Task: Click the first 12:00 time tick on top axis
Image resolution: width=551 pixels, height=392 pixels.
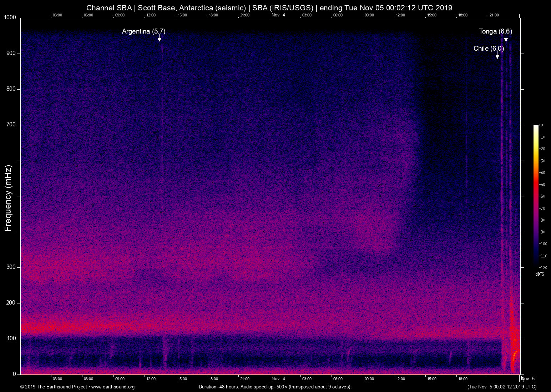Action: [x=151, y=15]
